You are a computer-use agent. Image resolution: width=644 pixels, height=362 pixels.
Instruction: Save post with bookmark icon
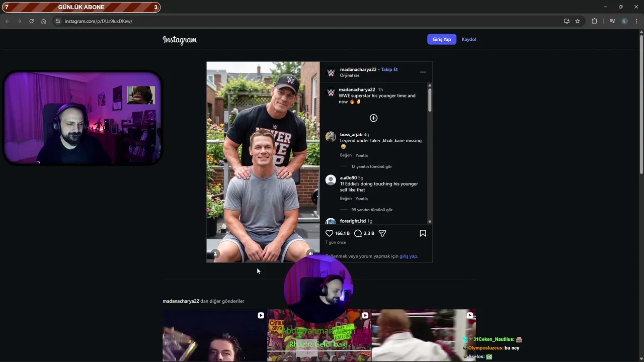tap(423, 233)
